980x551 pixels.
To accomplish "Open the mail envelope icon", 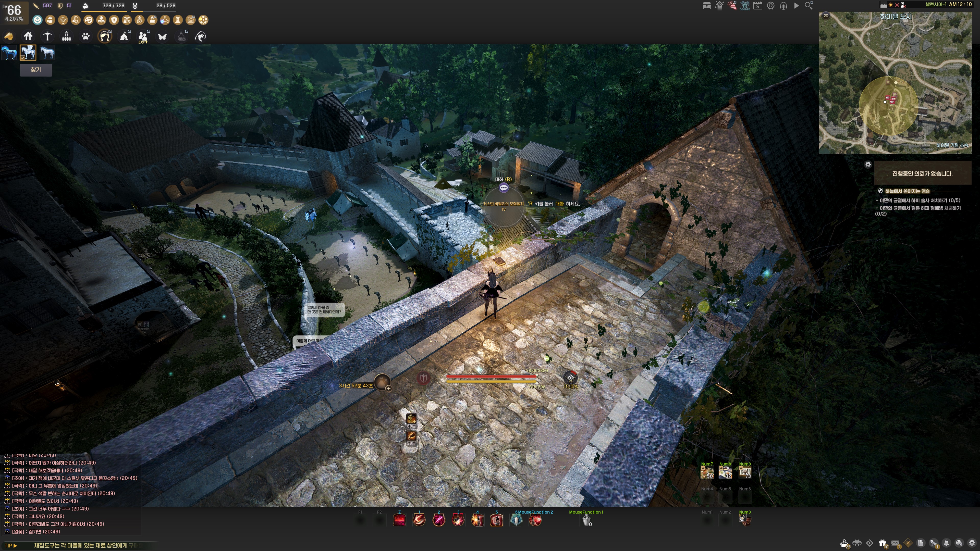I will 895,543.
